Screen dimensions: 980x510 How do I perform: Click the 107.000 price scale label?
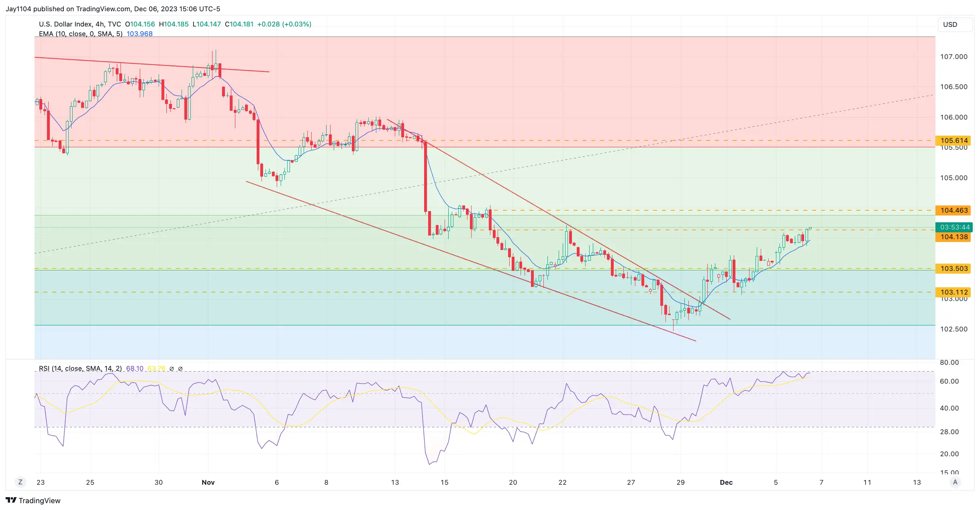coord(953,57)
